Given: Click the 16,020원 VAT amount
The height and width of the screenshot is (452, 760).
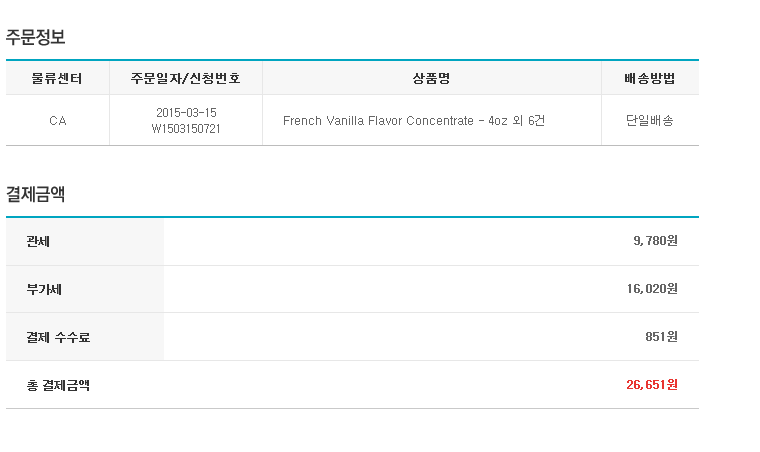Looking at the screenshot, I should (x=652, y=289).
